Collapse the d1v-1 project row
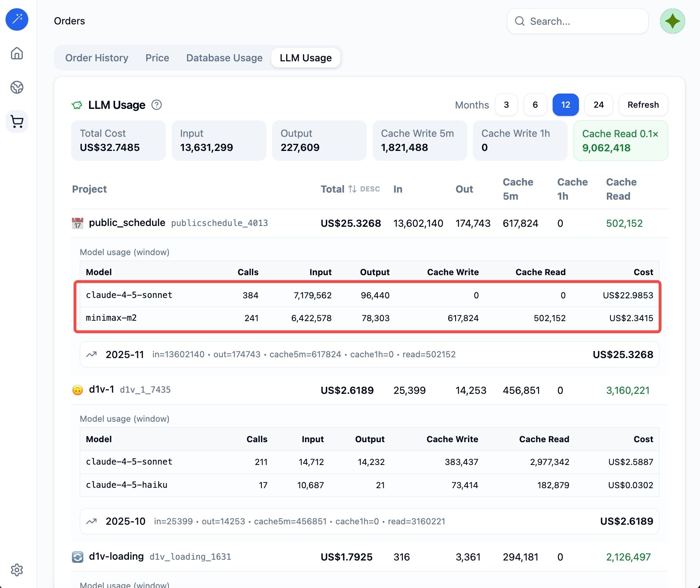The height and width of the screenshot is (588, 700). (x=101, y=390)
